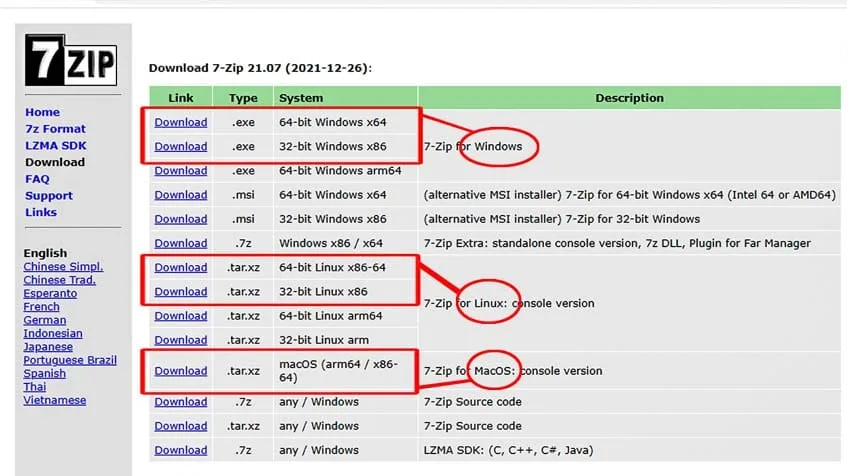Screen dimensions: 847x476
Task: Switch language to German
Action: click(x=44, y=320)
